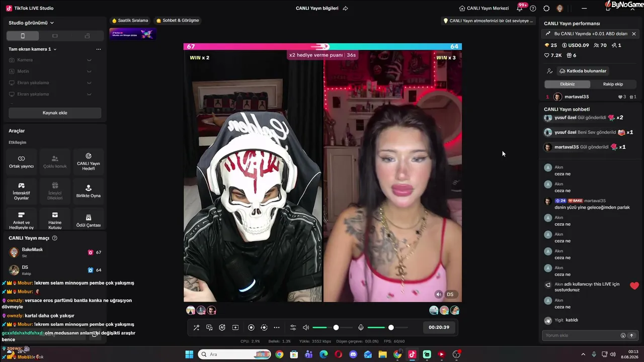
Task: Open Opera browser from the taskbar
Action: [x=338, y=354]
